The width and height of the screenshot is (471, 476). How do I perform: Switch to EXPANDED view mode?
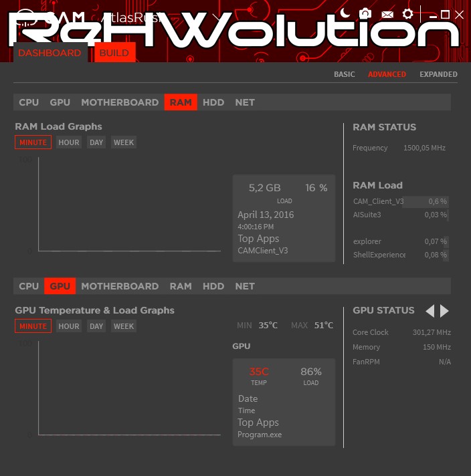pyautogui.click(x=438, y=74)
